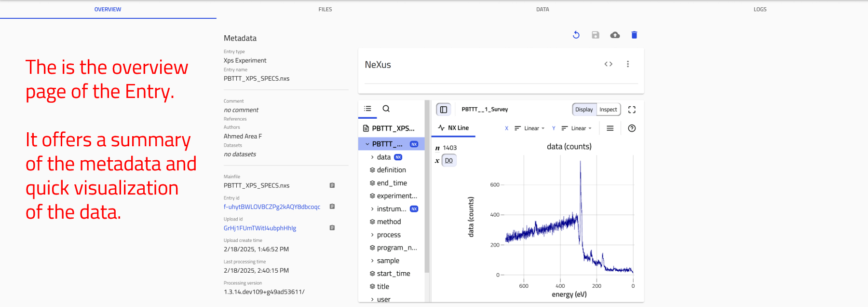Select the D0 dimension for x axis

pos(448,161)
